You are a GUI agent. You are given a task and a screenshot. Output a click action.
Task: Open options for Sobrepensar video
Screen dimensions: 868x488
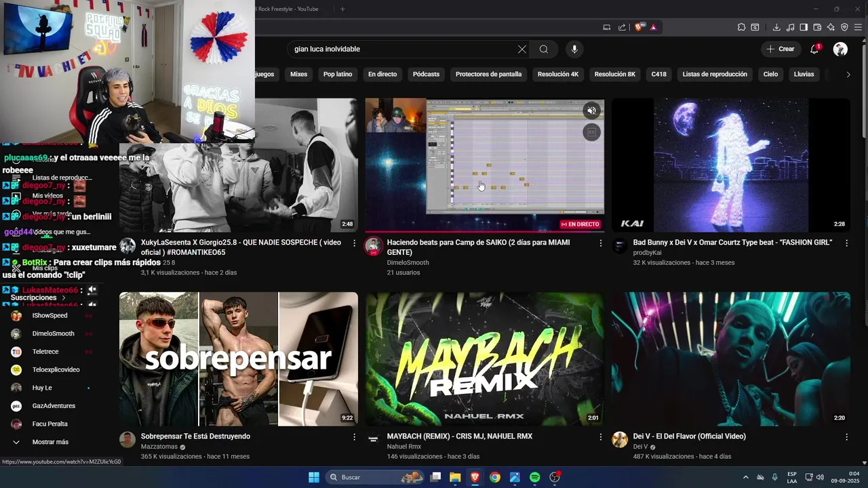click(x=354, y=437)
